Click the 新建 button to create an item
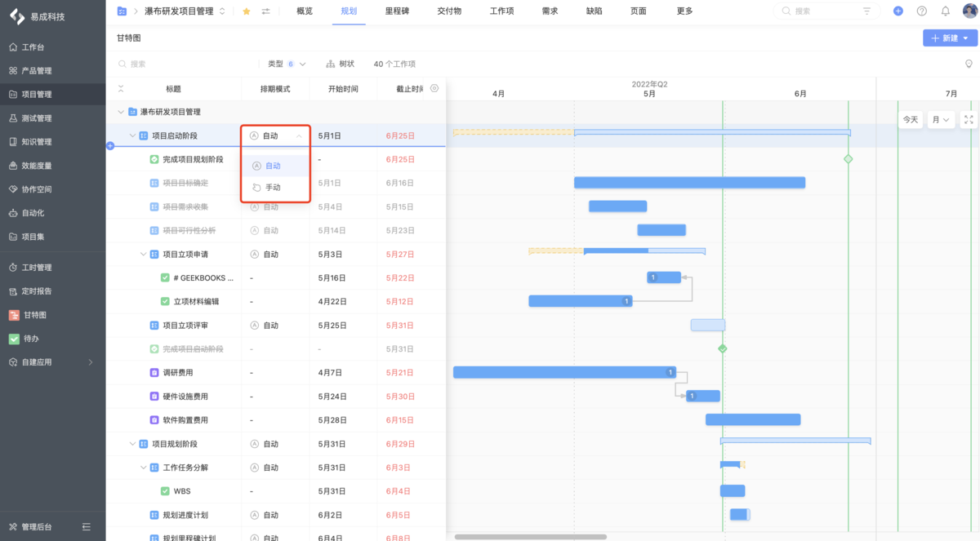Viewport: 980px width, 541px height. [950, 38]
